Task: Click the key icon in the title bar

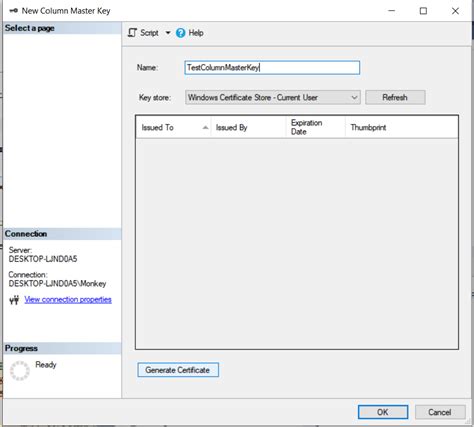Action: 13,11
